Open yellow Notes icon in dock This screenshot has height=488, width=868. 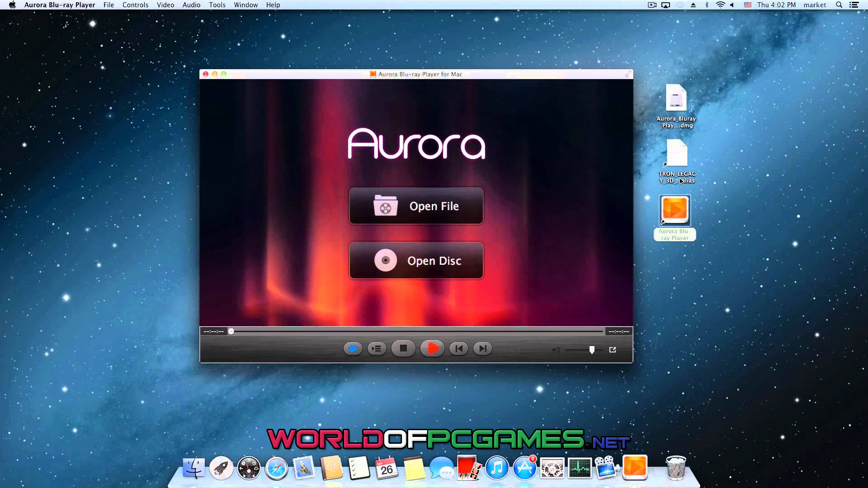pos(414,468)
